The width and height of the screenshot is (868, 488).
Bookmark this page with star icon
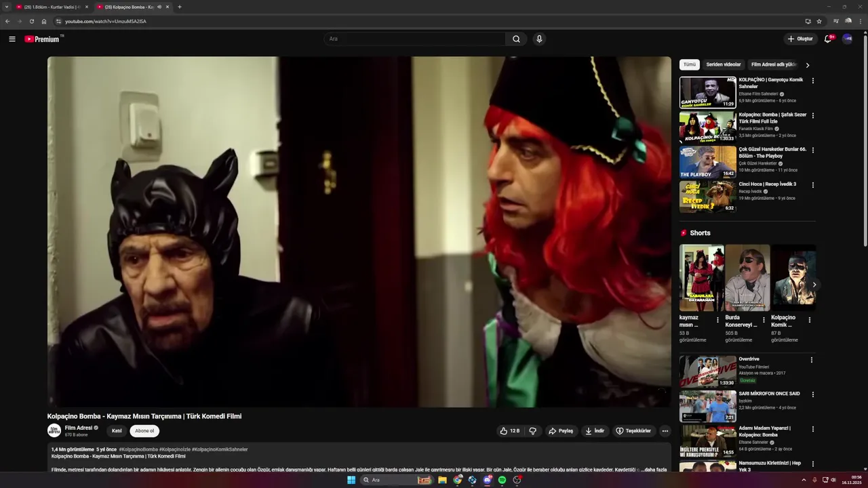coord(819,21)
